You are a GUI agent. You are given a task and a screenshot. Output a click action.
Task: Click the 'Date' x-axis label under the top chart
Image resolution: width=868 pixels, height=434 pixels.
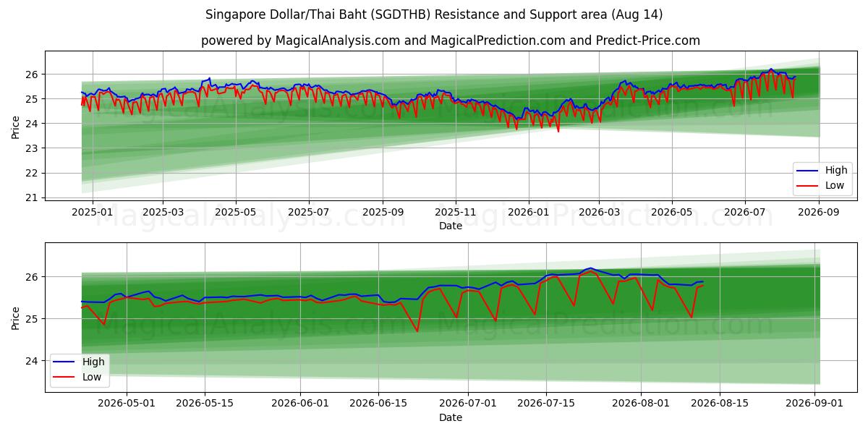451,226
